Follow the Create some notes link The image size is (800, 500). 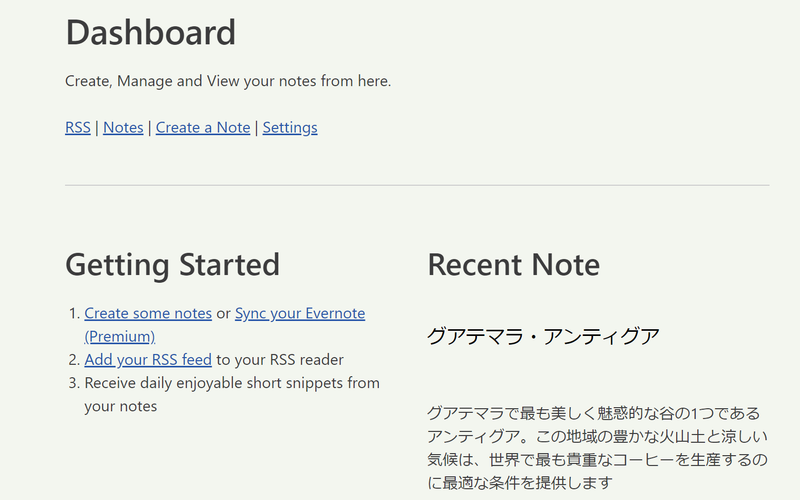(x=148, y=314)
